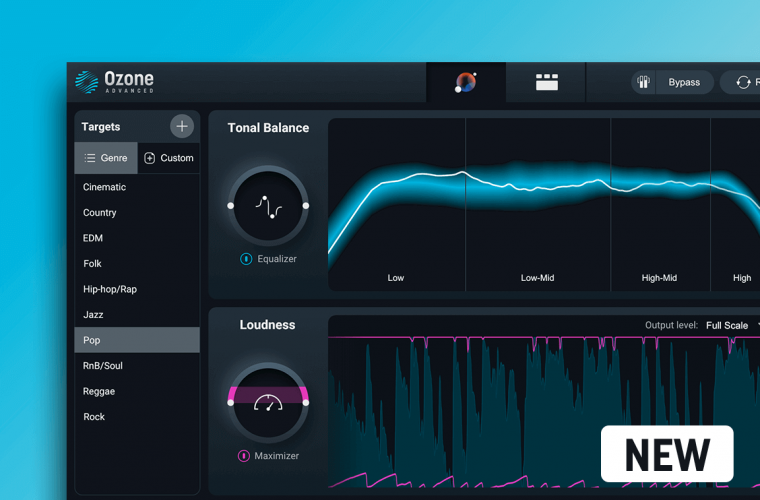
Task: Select the Genre targets tab
Action: 106,158
